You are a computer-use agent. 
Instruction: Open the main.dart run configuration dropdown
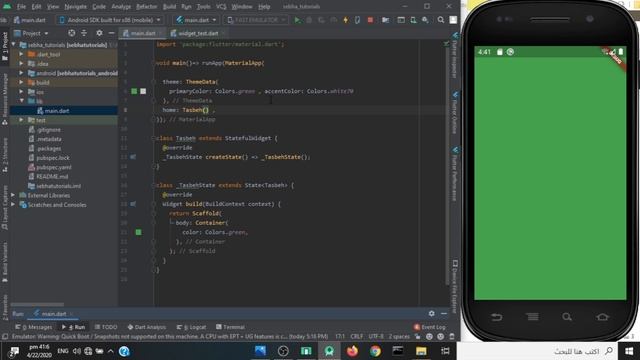(196, 20)
